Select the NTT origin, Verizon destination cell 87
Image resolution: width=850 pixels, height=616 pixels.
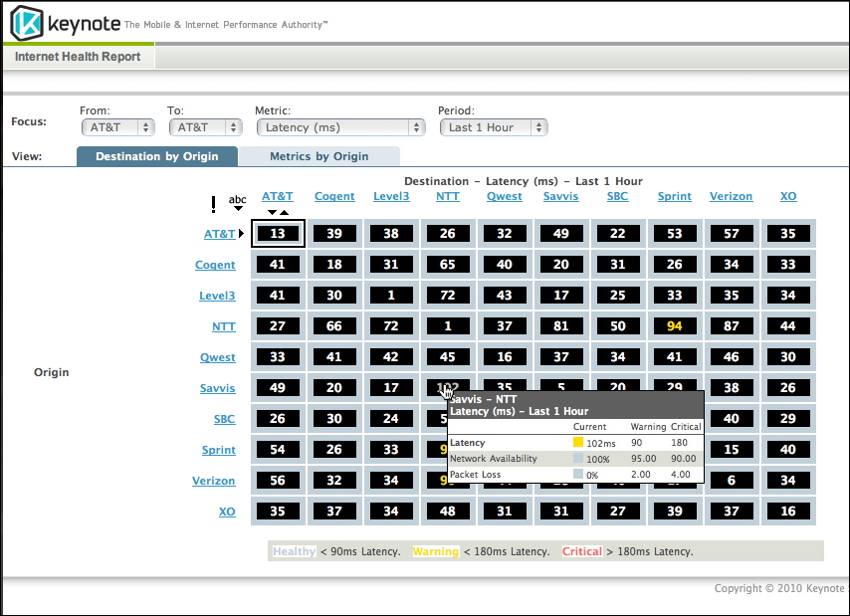pyautogui.click(x=732, y=326)
